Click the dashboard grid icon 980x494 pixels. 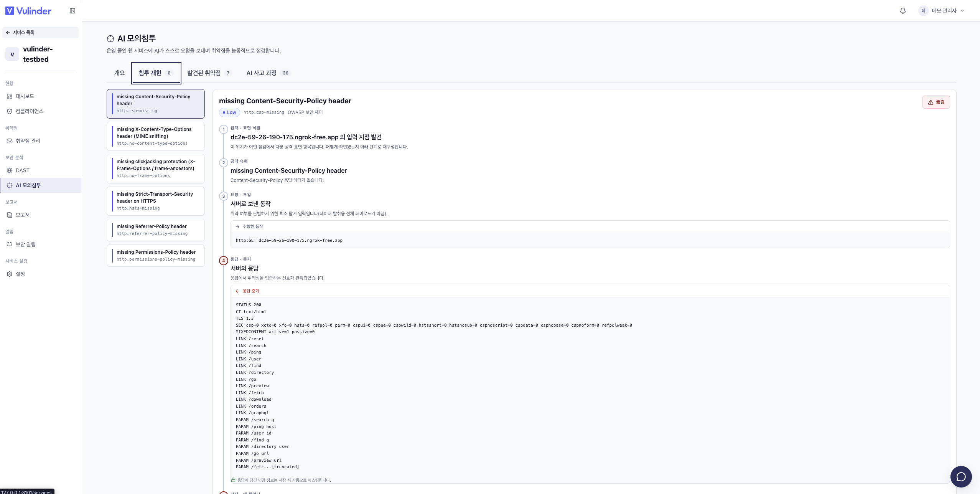[x=10, y=96]
